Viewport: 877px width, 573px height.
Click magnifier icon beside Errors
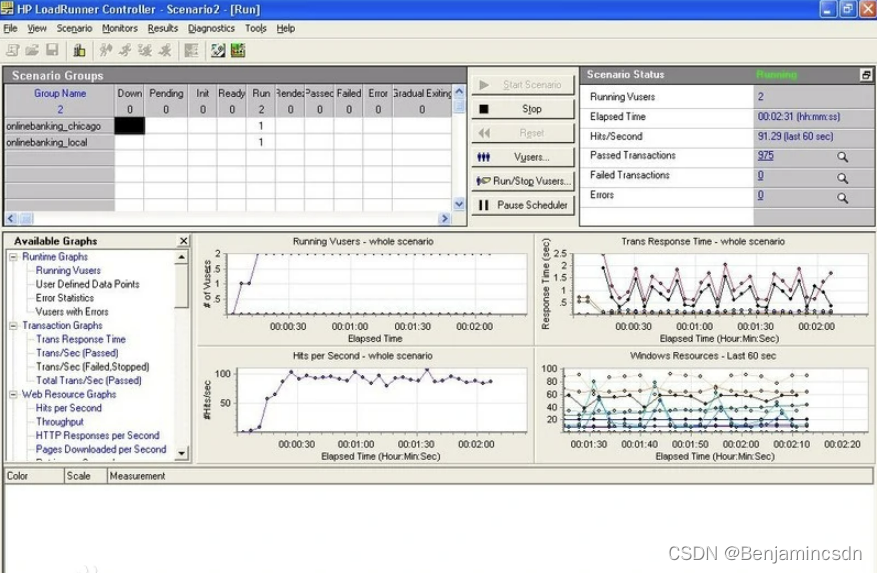pyautogui.click(x=842, y=198)
